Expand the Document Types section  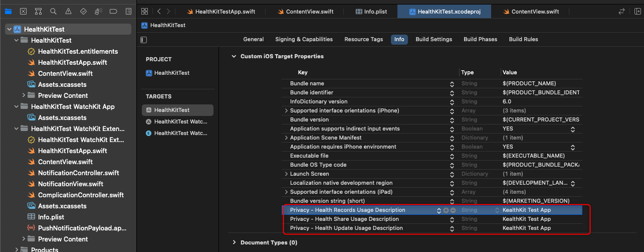234,242
